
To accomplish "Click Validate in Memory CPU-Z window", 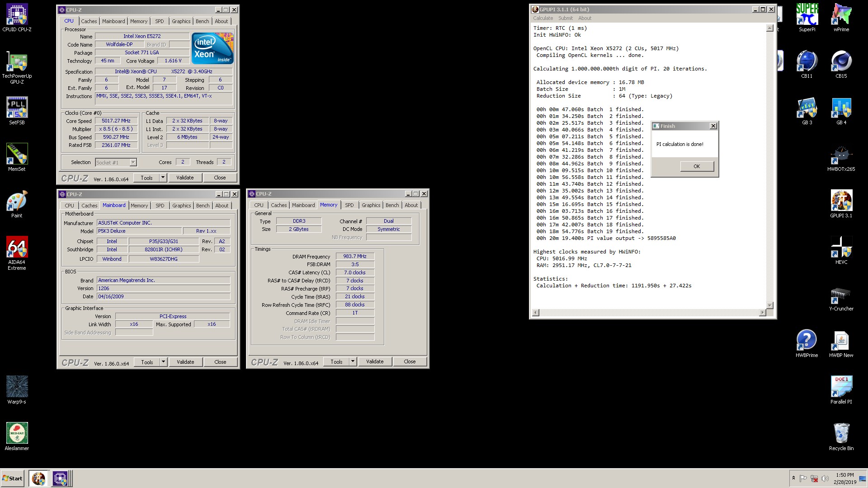I will click(375, 361).
